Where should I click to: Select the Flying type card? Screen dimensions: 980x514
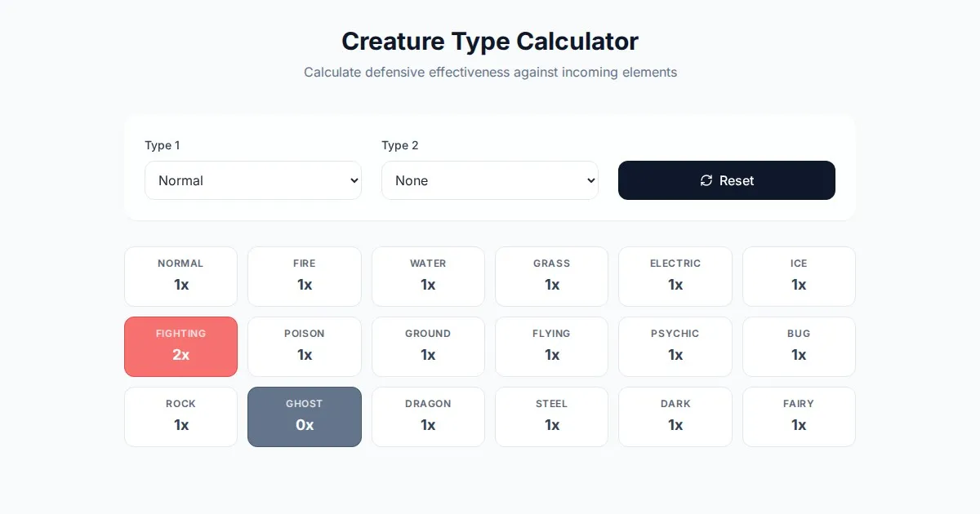tap(552, 347)
